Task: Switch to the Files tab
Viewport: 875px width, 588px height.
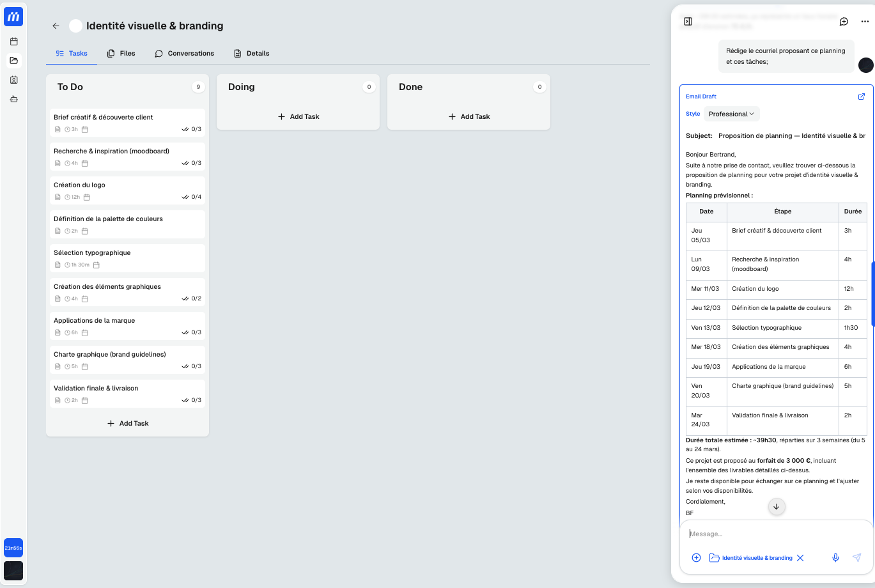Action: pyautogui.click(x=121, y=54)
